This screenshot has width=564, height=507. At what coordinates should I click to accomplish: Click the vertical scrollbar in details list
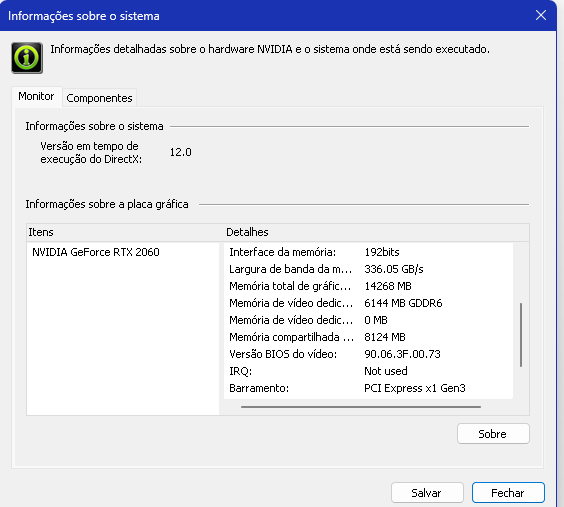point(521,335)
